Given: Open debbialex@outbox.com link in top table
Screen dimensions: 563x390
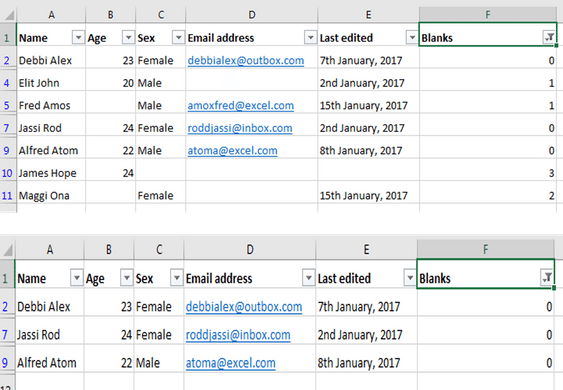Looking at the screenshot, I should point(246,60).
